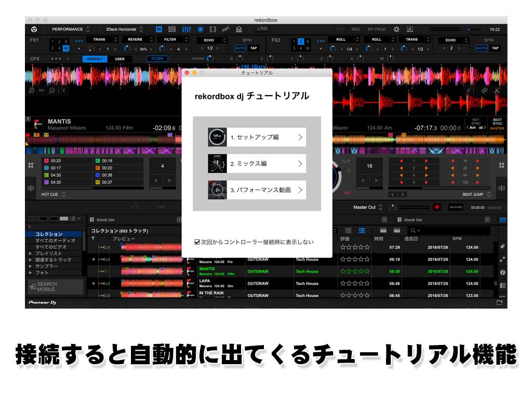532x399 pixels.
Task: Click the SEARCH MOBILE button
Action: coord(55,287)
